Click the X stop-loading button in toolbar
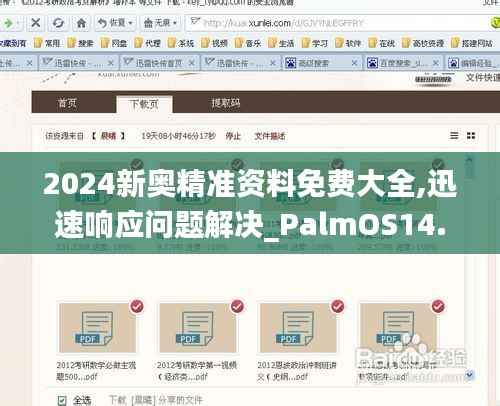 coord(36,23)
